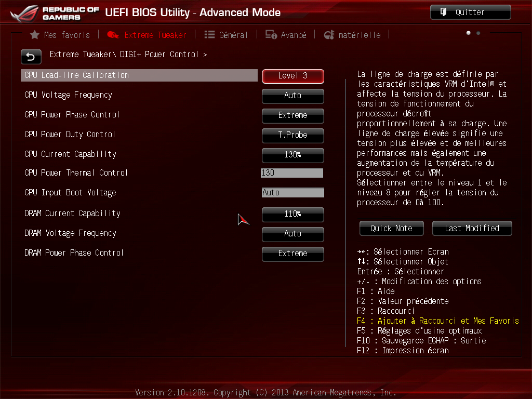Select the CPU Load-line Calibration row
532x399 pixels.
[x=139, y=75]
